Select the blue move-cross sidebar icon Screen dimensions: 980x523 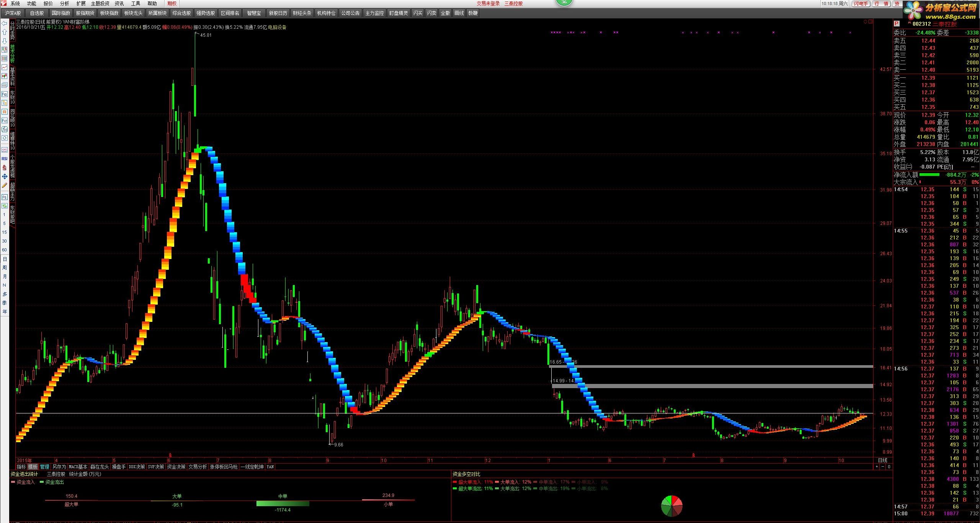coord(5,177)
